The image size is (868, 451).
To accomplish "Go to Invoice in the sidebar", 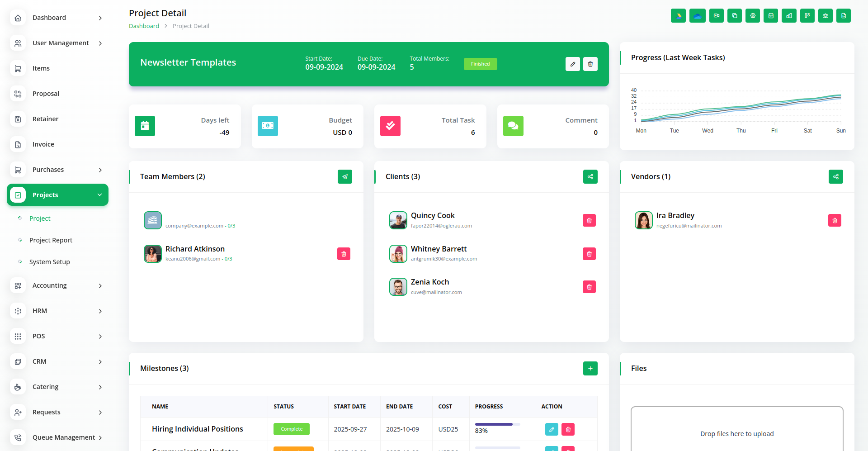I will 43,144.
